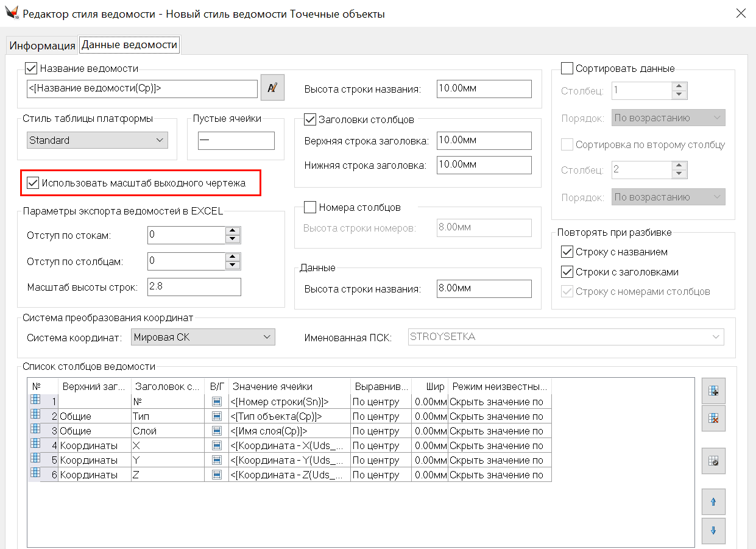
Task: Click the Масштаб высоты строк input field
Action: pos(194,287)
